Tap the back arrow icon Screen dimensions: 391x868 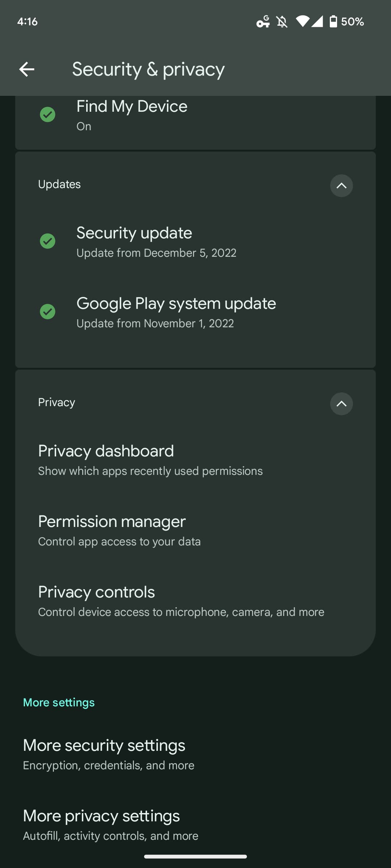[27, 69]
